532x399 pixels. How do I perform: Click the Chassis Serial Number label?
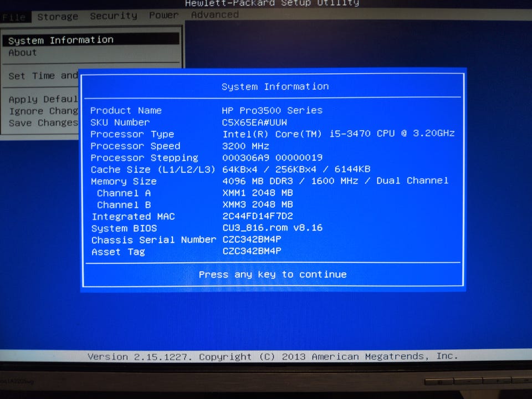point(154,240)
